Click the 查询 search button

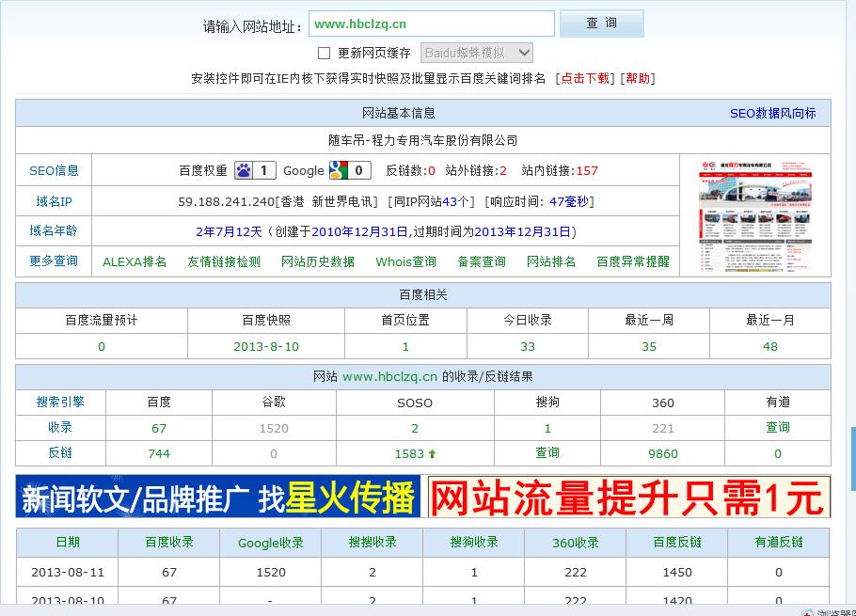pyautogui.click(x=602, y=24)
